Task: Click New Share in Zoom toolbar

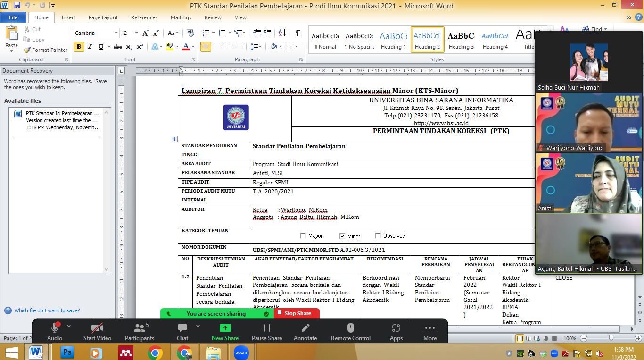Action: pos(225,332)
